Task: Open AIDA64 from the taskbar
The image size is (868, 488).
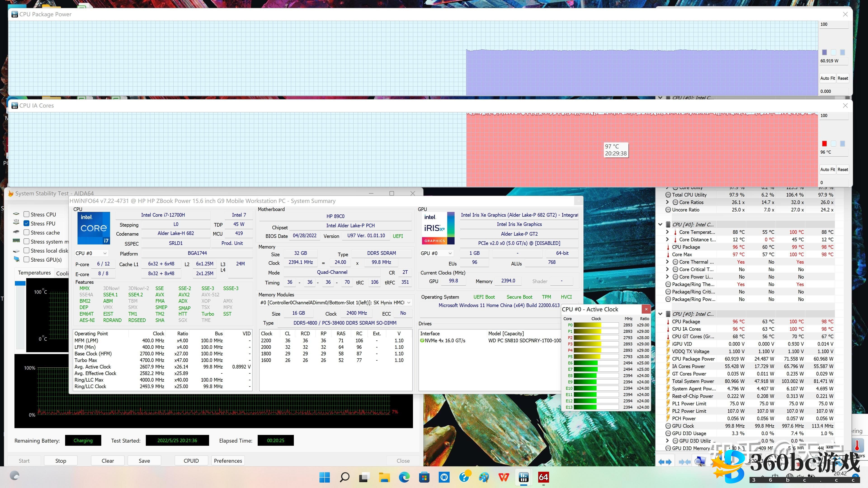Action: [x=543, y=477]
